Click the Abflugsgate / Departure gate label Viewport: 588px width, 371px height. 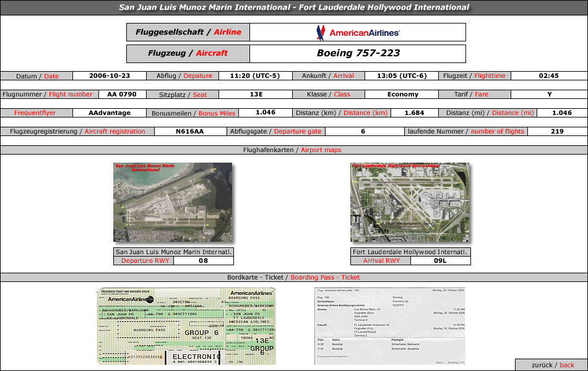pyautogui.click(x=275, y=132)
